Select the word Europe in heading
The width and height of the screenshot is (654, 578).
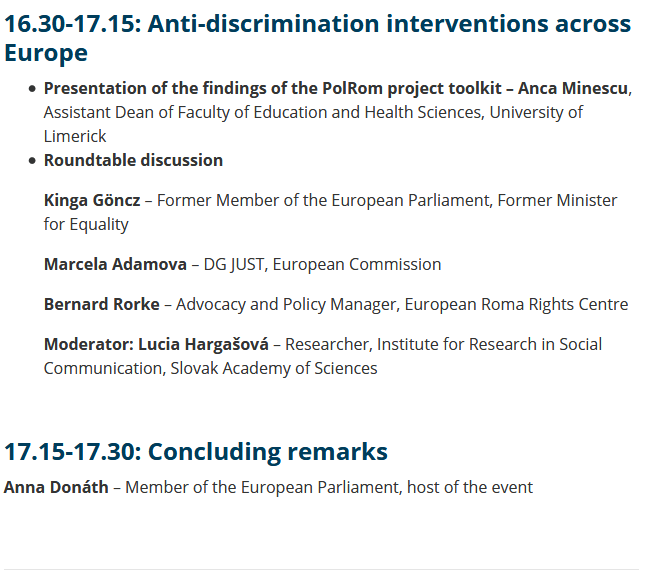pos(46,53)
